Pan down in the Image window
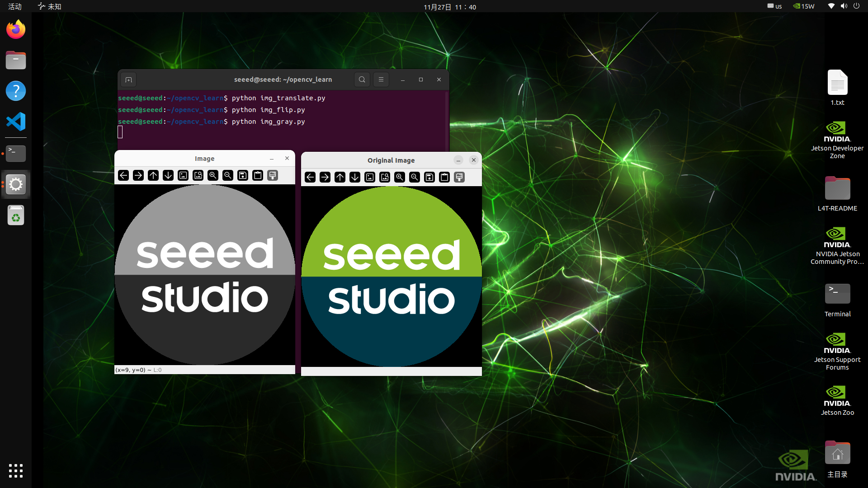This screenshot has width=868, height=488. (x=168, y=175)
